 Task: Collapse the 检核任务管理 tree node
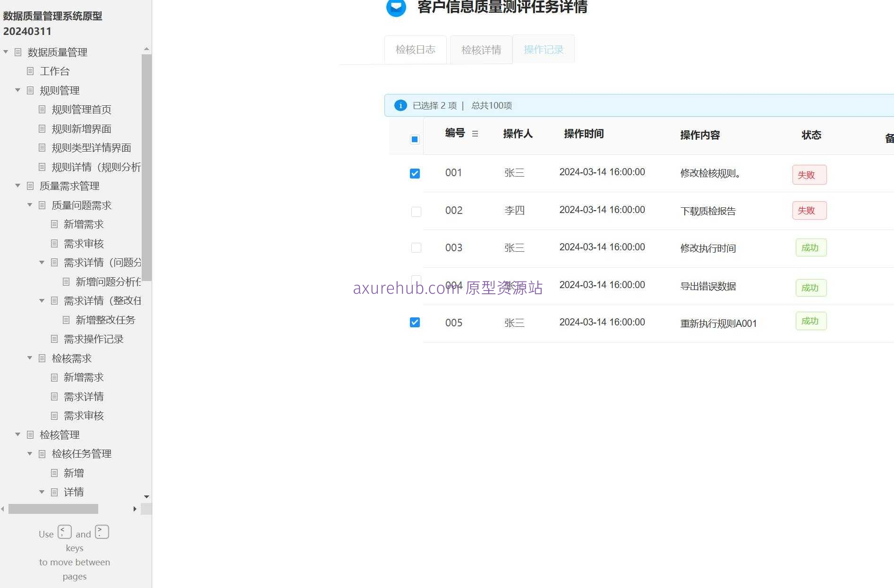tap(29, 453)
